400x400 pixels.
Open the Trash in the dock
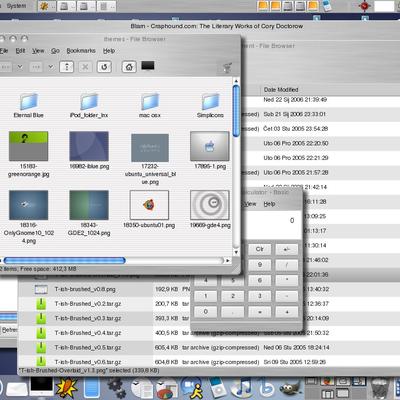click(x=380, y=388)
